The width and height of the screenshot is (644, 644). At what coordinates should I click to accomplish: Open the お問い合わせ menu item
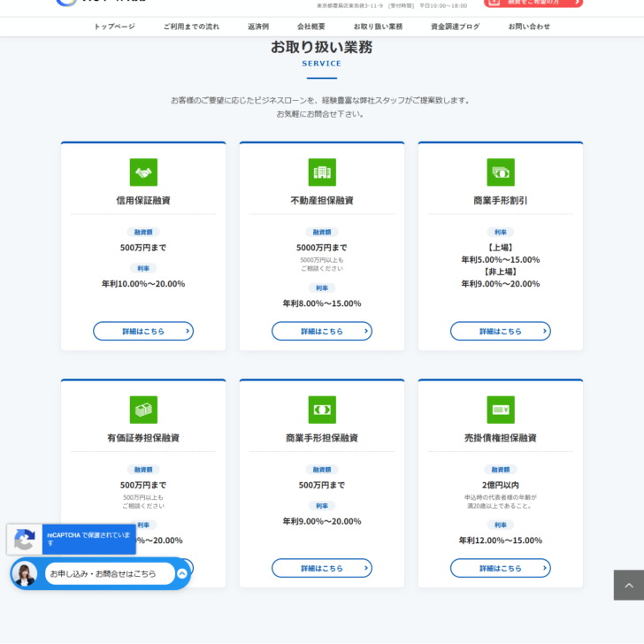click(529, 27)
